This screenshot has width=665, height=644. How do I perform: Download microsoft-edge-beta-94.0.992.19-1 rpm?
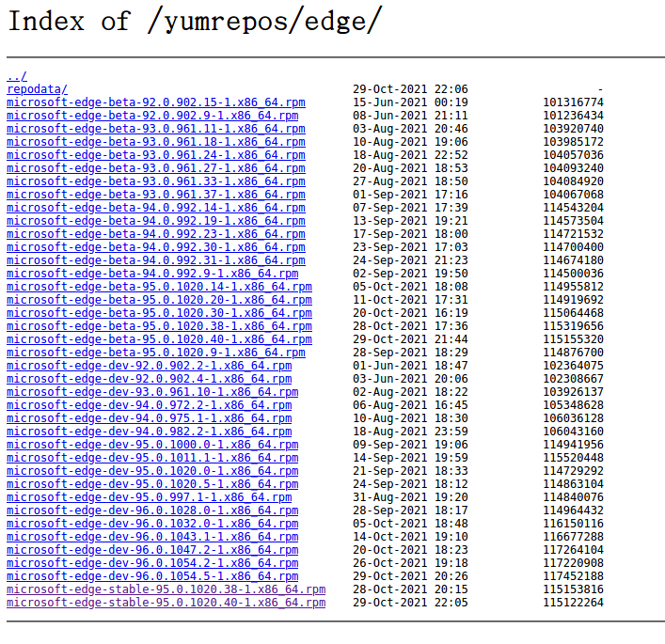(x=156, y=221)
